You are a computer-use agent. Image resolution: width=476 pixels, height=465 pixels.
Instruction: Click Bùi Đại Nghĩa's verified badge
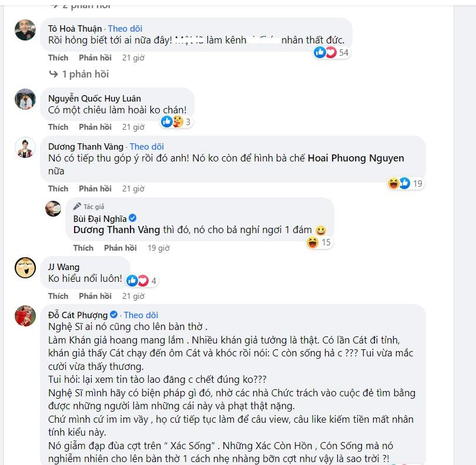tap(133, 218)
